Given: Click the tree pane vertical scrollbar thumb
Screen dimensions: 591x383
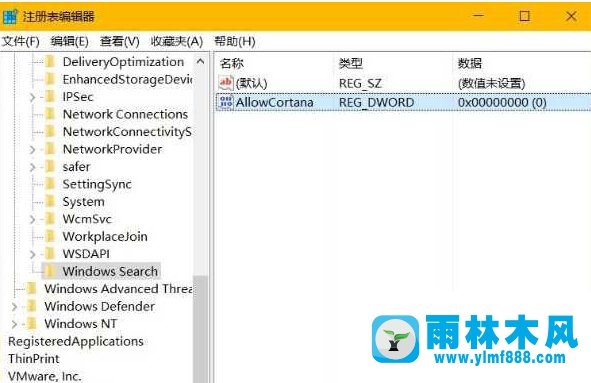Looking at the screenshot, I should tap(201, 329).
